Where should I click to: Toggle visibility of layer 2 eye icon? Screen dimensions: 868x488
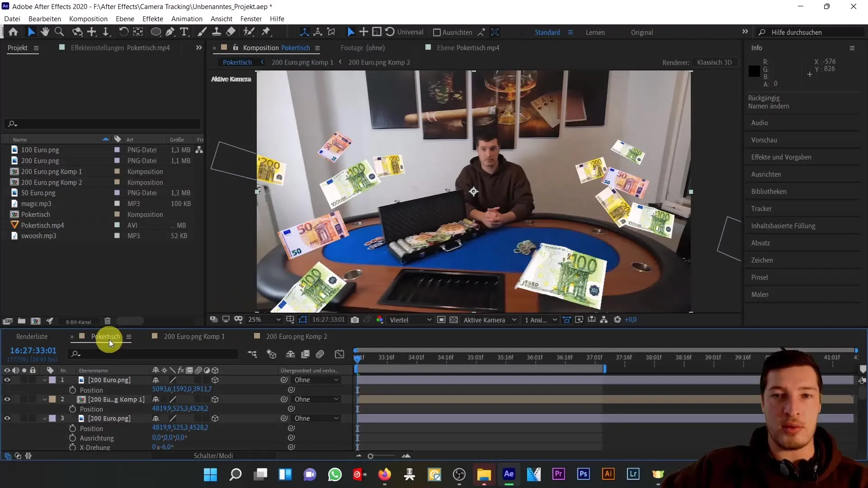(x=8, y=399)
